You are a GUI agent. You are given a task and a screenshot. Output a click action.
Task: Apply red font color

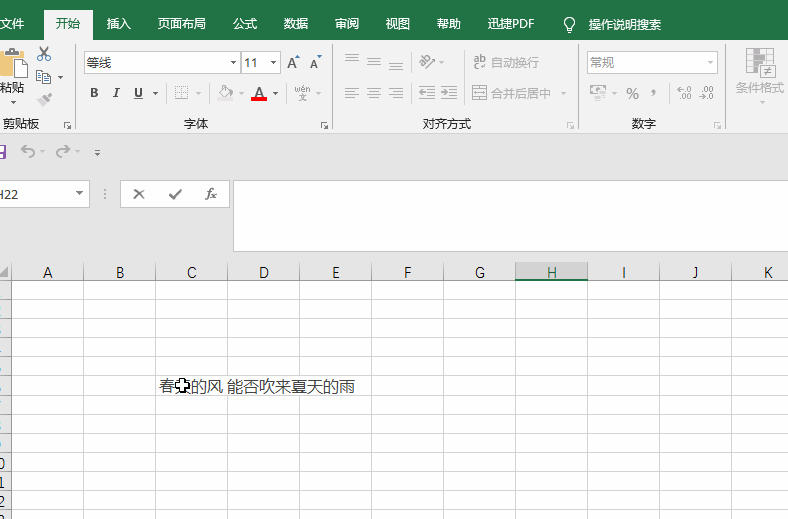pyautogui.click(x=259, y=93)
